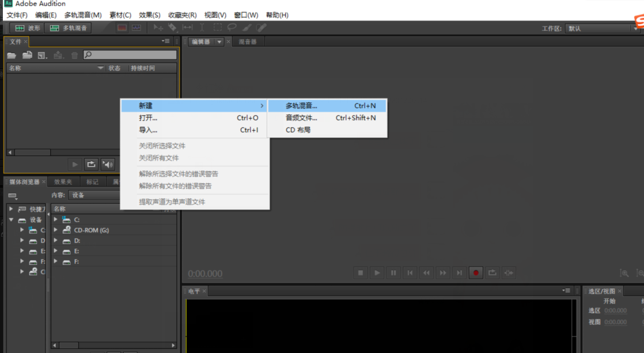
Task: Expand the CD-ROM (G:) drive row
Action: (55, 230)
